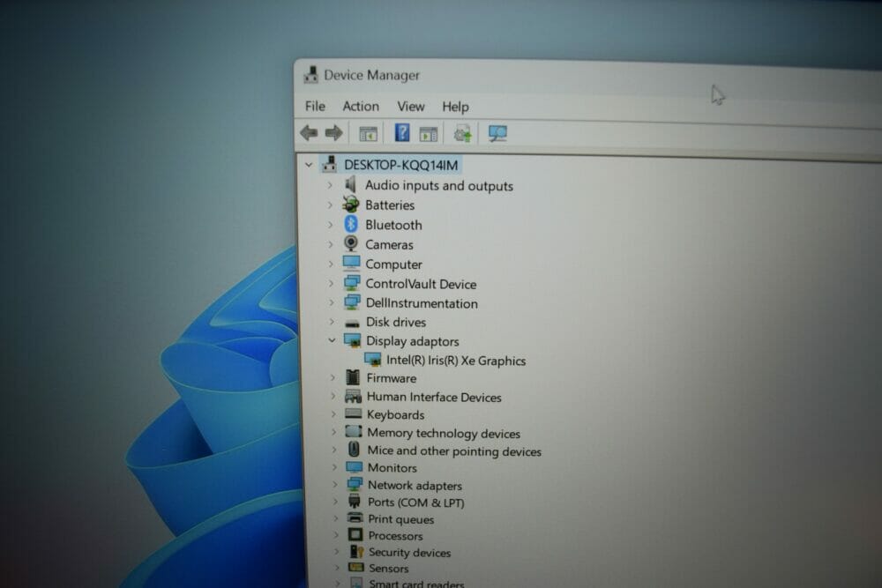The height and width of the screenshot is (588, 882).
Task: Click the Disk drives icon
Action: (x=352, y=323)
